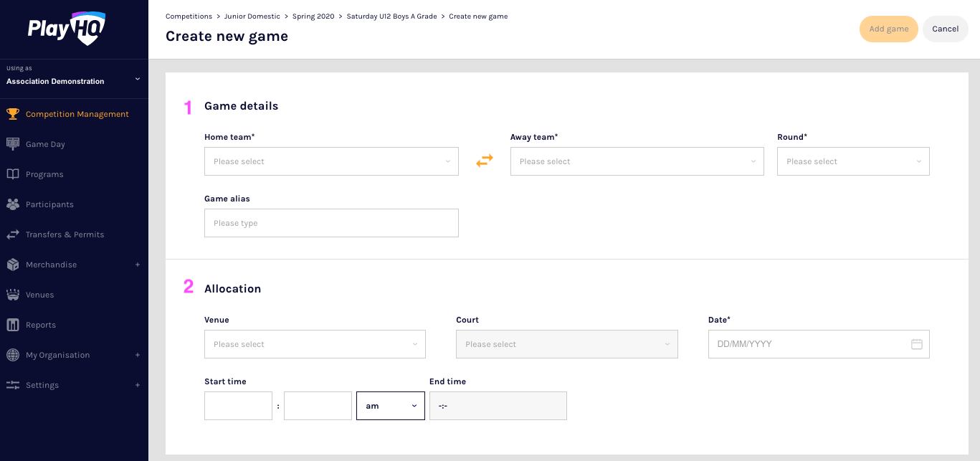Open the Away team dropdown

[637, 161]
